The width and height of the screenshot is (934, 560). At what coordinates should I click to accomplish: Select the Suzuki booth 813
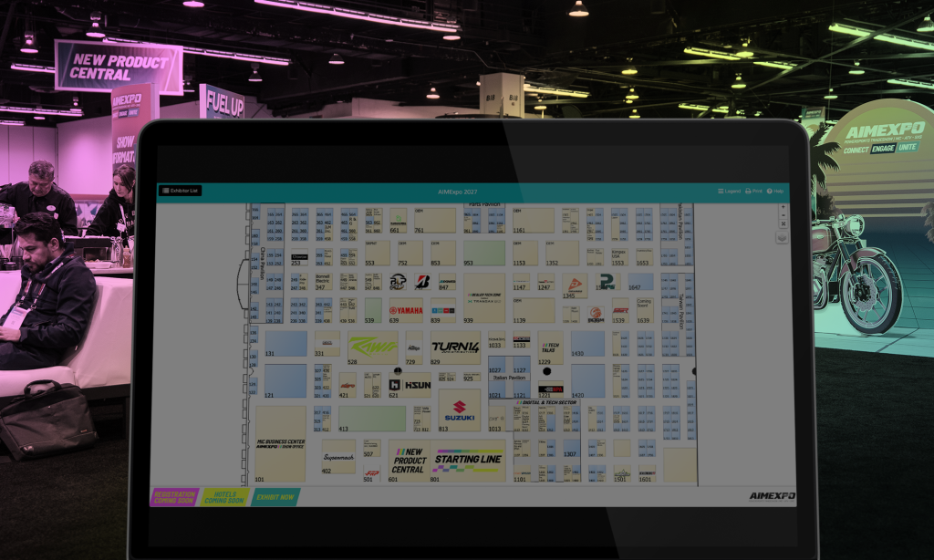point(460,410)
